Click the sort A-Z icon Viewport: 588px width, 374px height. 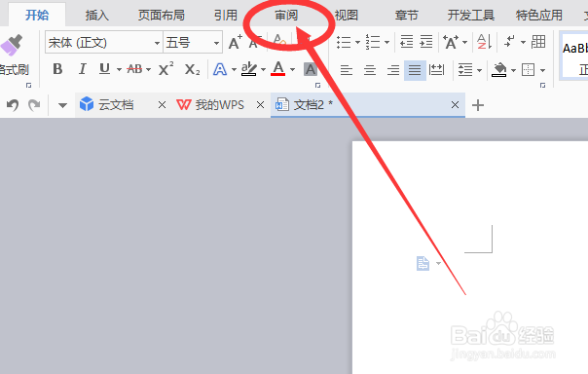coord(484,42)
